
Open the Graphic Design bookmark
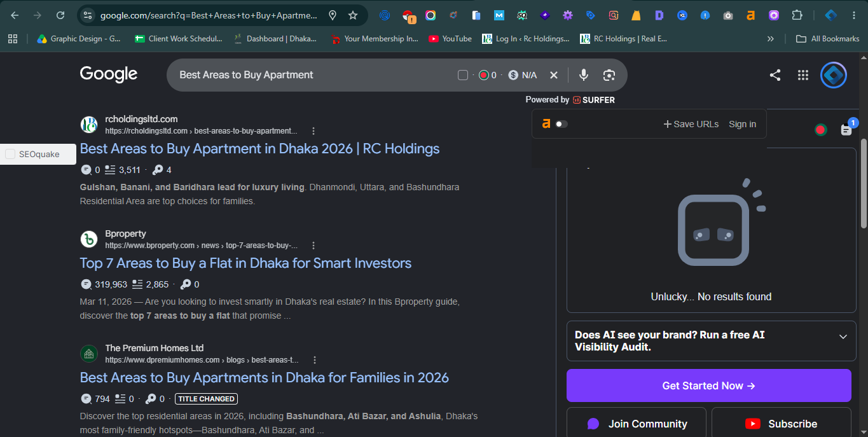click(79, 39)
